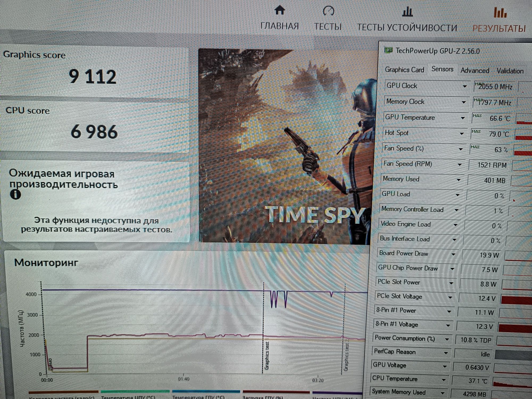532x399 pixels.
Task: Open the ТЕСТЫ УСТОЙЧИВОСТИ bars icon
Action: pyautogui.click(x=407, y=12)
